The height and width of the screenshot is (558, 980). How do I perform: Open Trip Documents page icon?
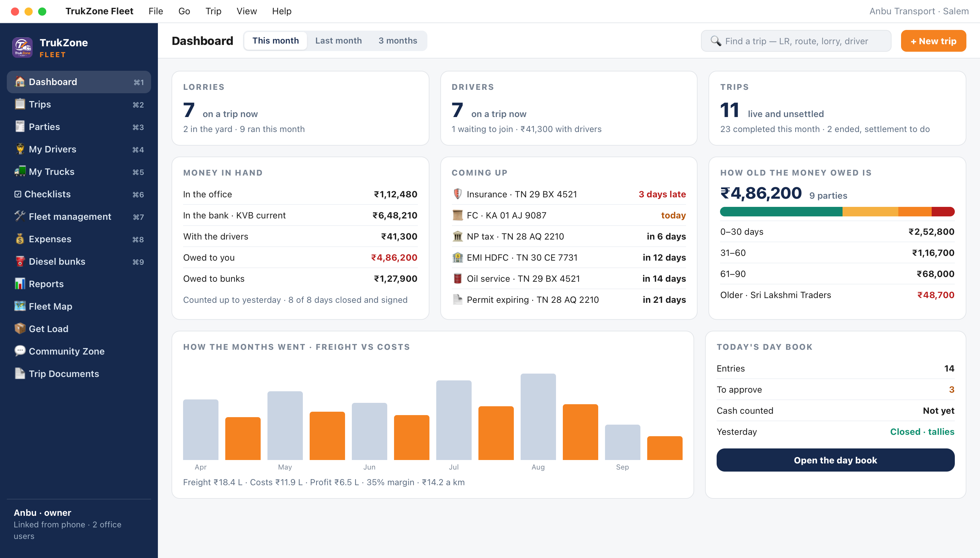point(19,373)
